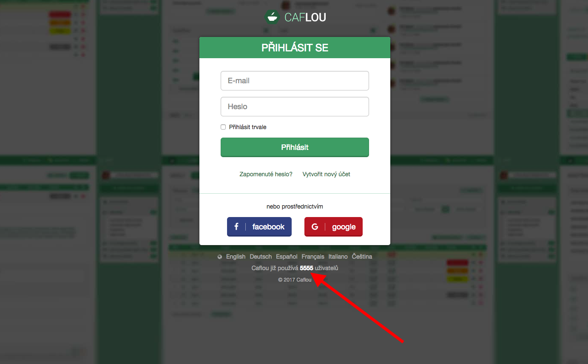Viewport: 588px width, 364px height.
Task: Focus the Heslo password field
Action: click(295, 107)
